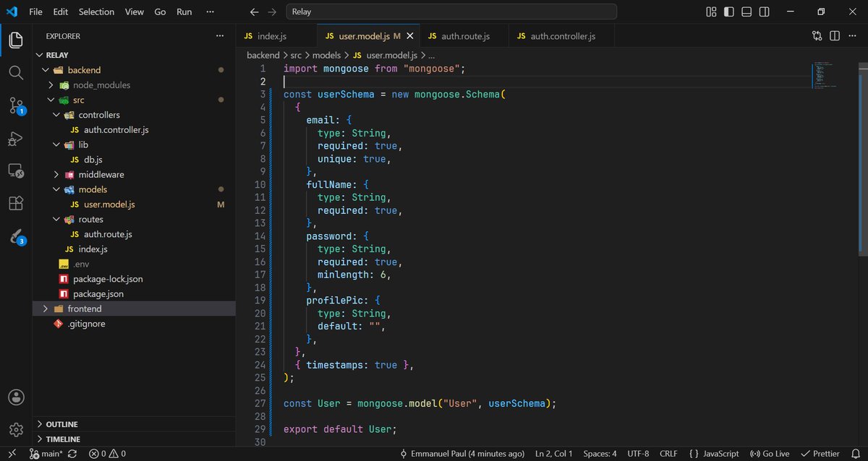Image resolution: width=868 pixels, height=461 pixels.
Task: Collapse the models folder
Action: [x=134, y=189]
